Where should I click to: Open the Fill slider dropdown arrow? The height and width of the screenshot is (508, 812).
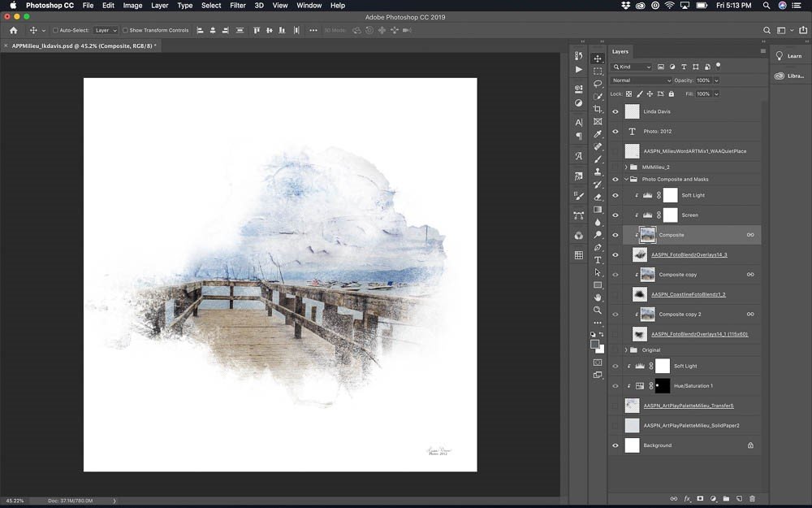(716, 93)
